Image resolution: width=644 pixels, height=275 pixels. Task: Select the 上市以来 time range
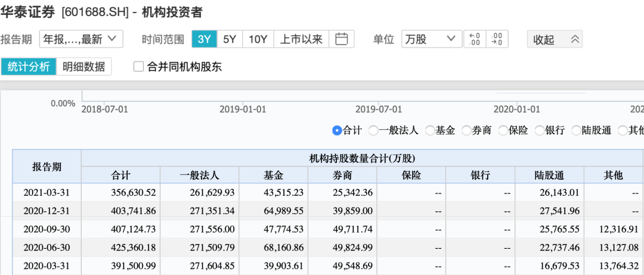pos(301,39)
